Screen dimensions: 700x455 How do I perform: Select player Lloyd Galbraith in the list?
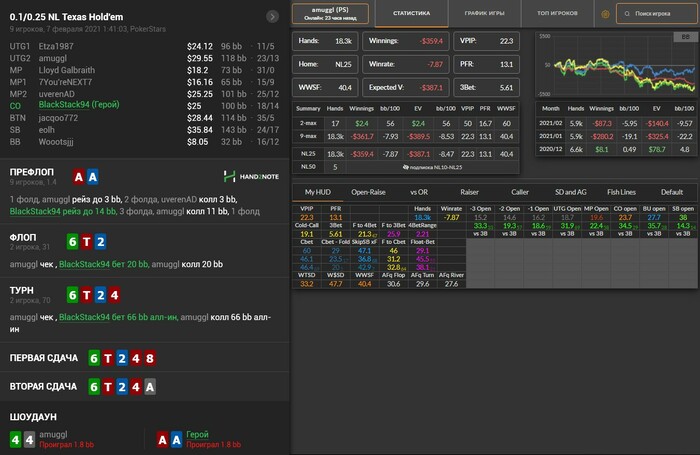click(67, 70)
